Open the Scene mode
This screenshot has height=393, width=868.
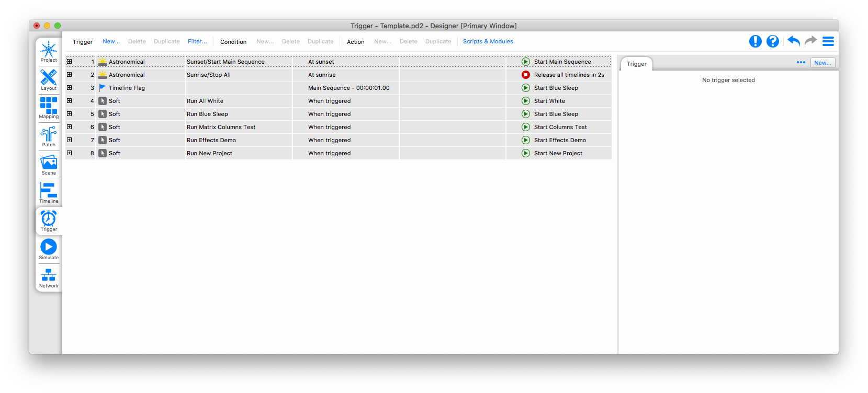coord(49,165)
